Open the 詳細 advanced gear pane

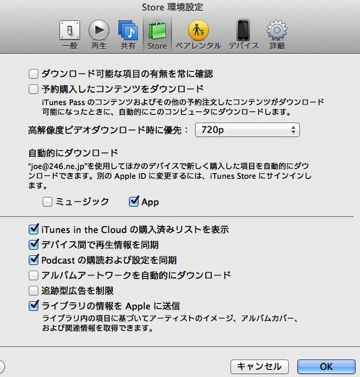click(x=277, y=35)
